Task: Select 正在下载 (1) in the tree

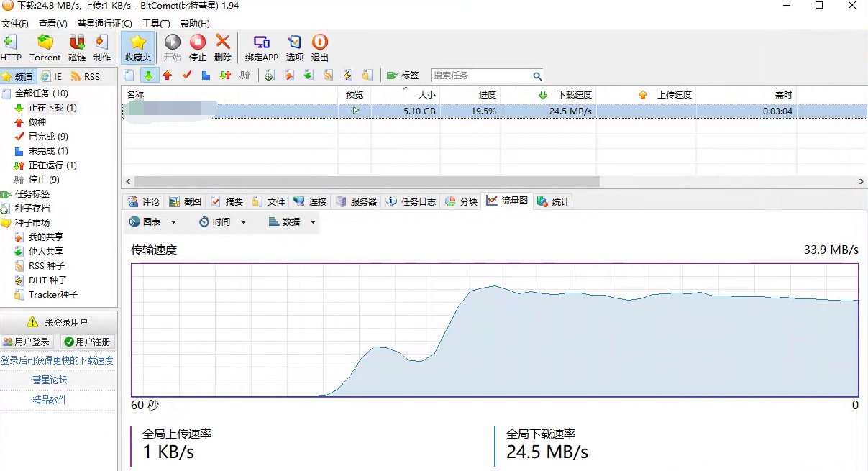Action: tap(52, 108)
